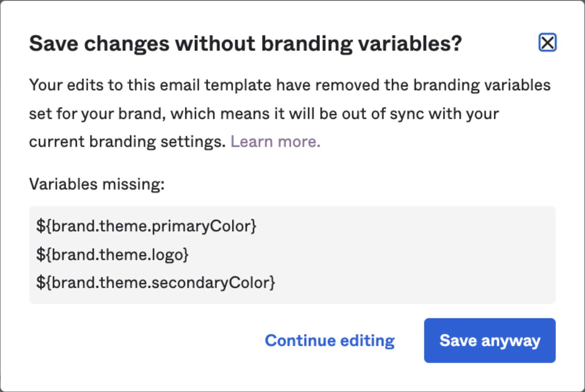Click the description line starting "Your edits"
Image resolution: width=585 pixels, height=392 pixels.
click(x=289, y=85)
